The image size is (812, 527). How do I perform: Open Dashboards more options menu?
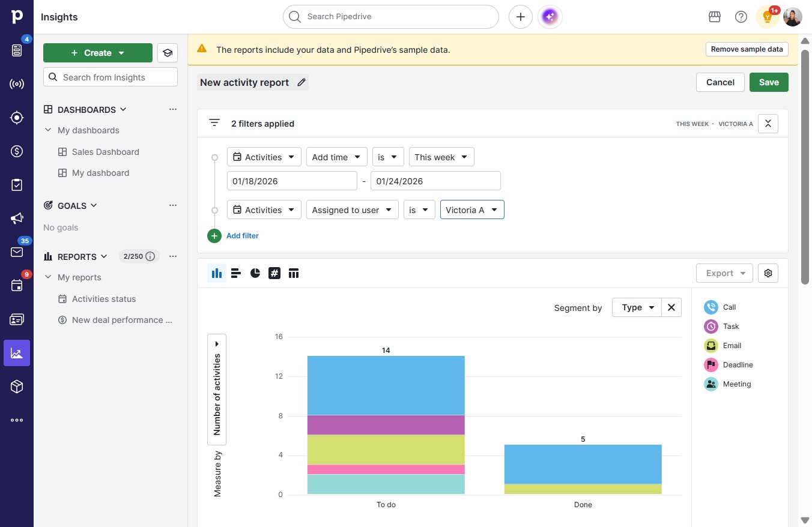(173, 109)
